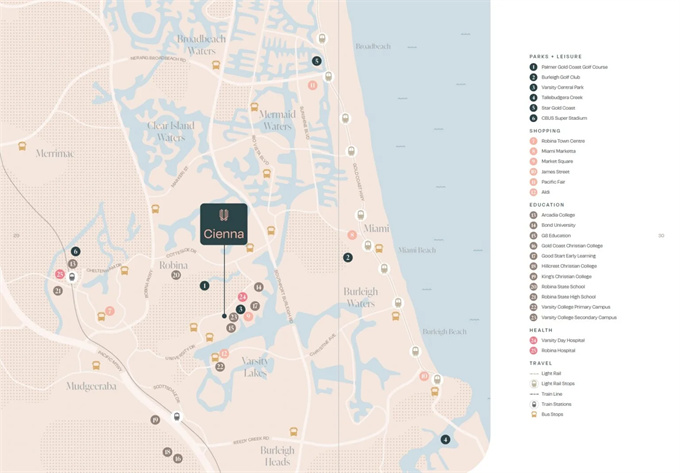Click map marker 19 south of Mudgeeraba
Image resolution: width=680 pixels, height=473 pixels.
pyautogui.click(x=155, y=420)
